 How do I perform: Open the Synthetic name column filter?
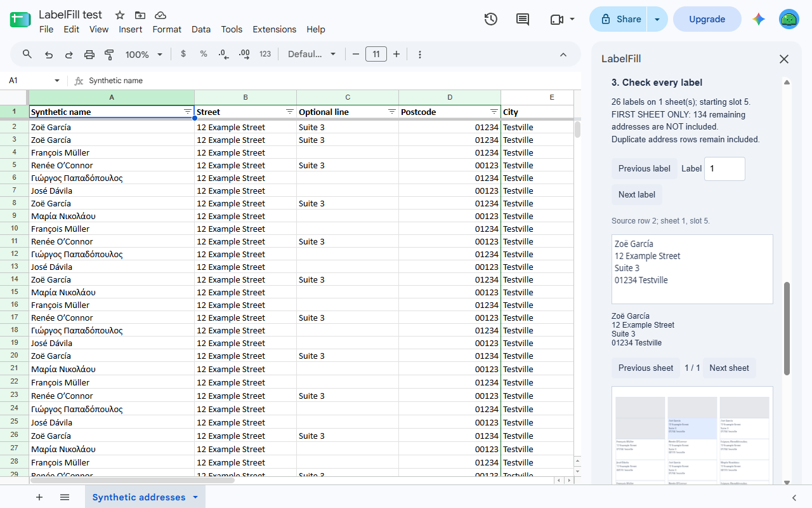[188, 112]
